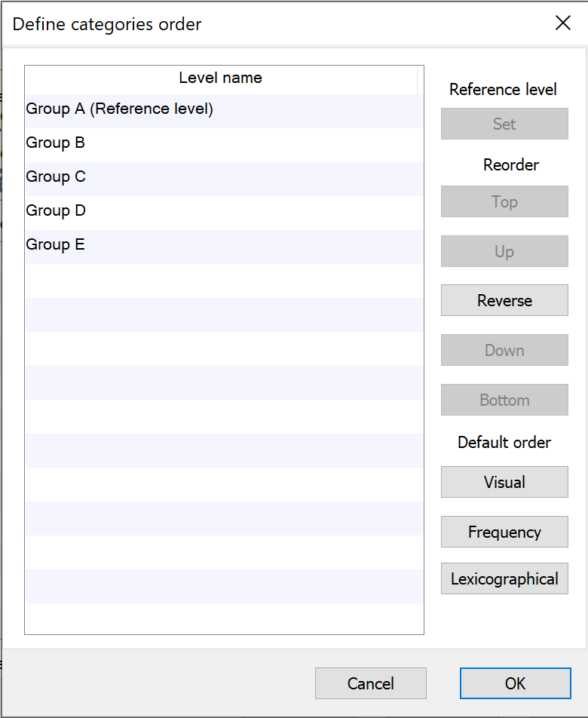This screenshot has height=718, width=588.
Task: Choose Group E from the level list
Action: click(56, 245)
